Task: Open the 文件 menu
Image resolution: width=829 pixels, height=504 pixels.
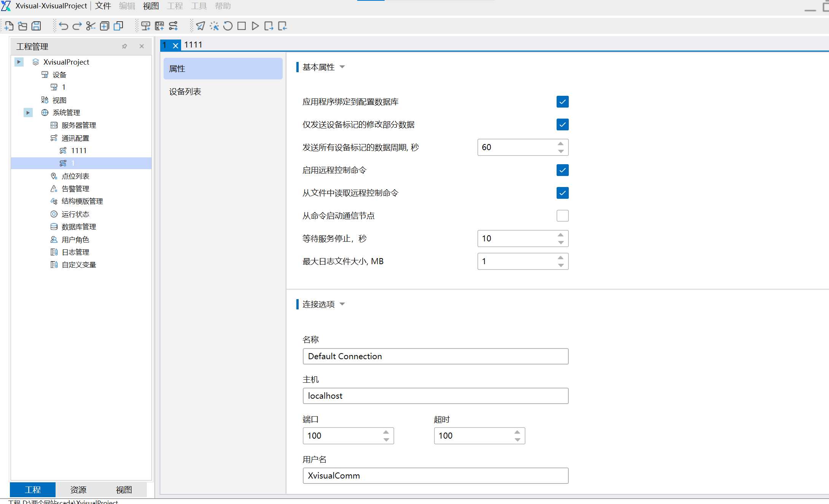Action: (103, 6)
